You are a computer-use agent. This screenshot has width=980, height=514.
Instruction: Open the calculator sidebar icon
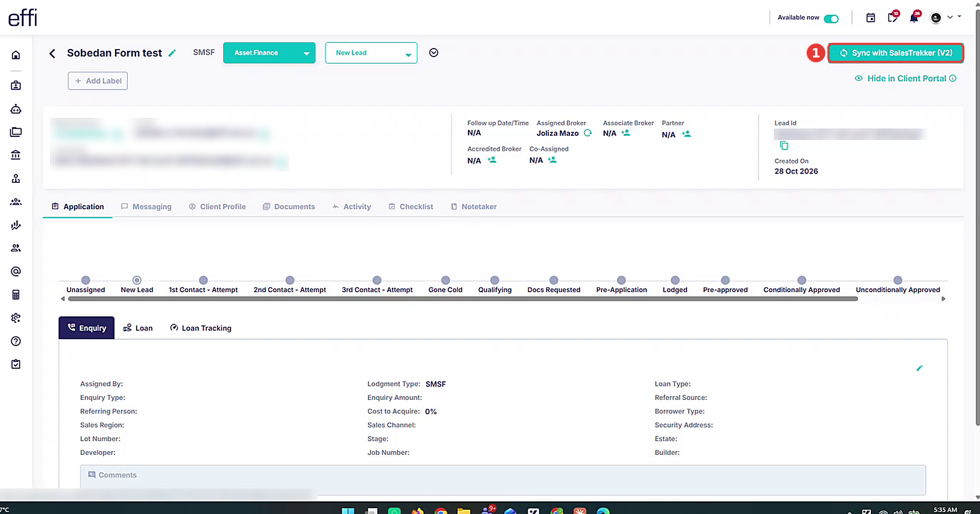16,295
